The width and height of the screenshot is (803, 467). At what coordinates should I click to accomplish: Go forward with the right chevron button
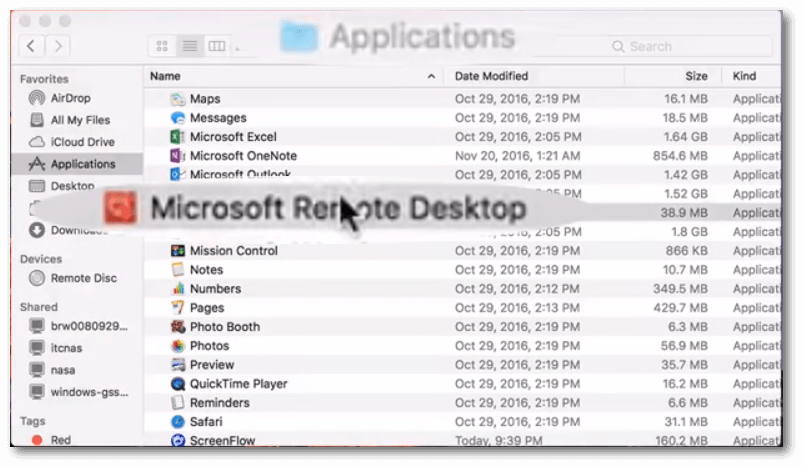(x=58, y=46)
